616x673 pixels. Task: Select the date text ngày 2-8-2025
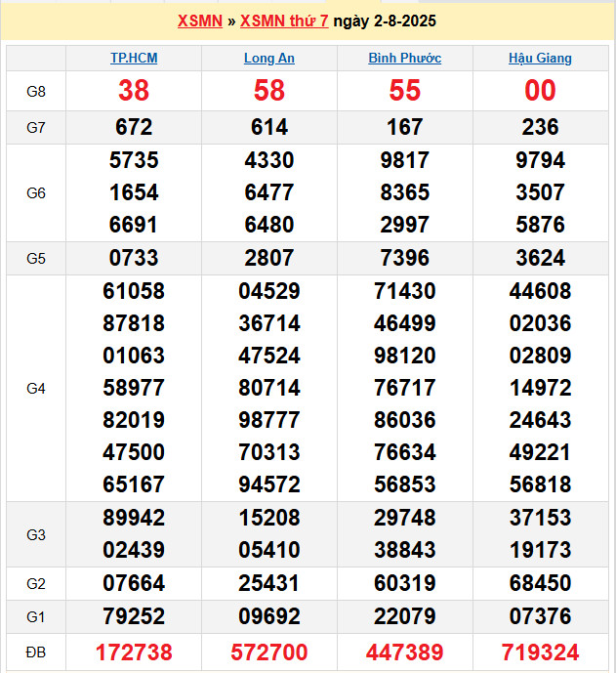point(385,21)
